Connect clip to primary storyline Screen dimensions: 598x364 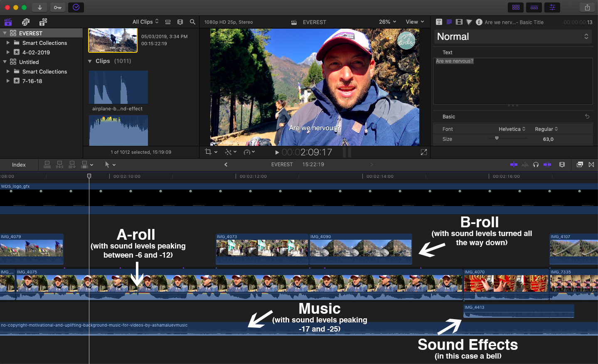tap(47, 165)
